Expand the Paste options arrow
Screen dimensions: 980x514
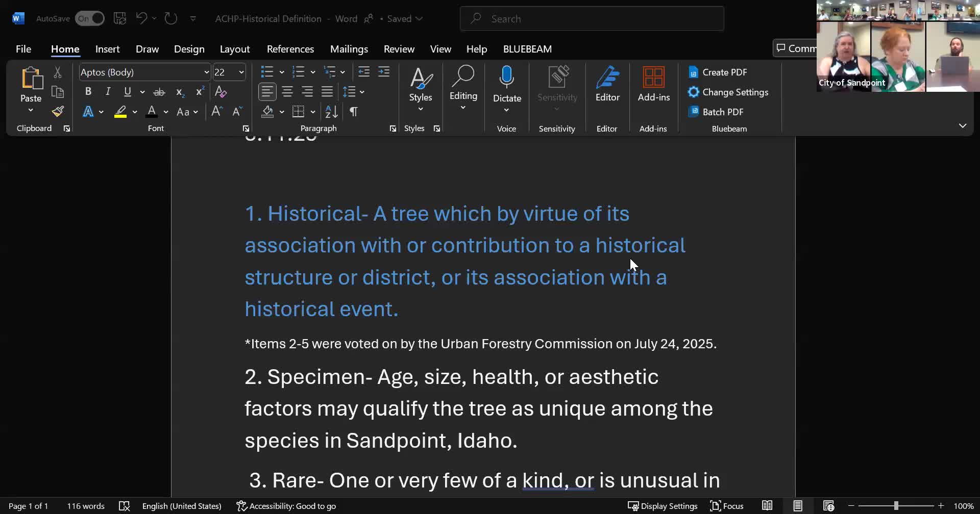(x=31, y=110)
